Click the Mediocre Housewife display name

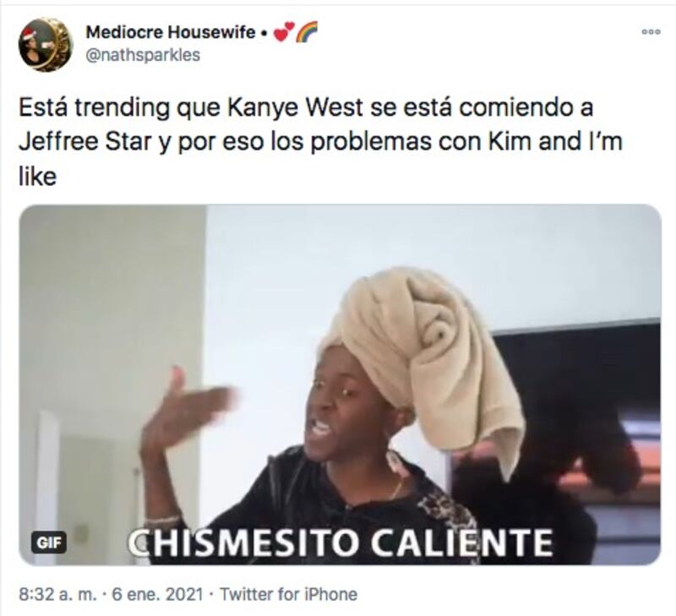(171, 32)
